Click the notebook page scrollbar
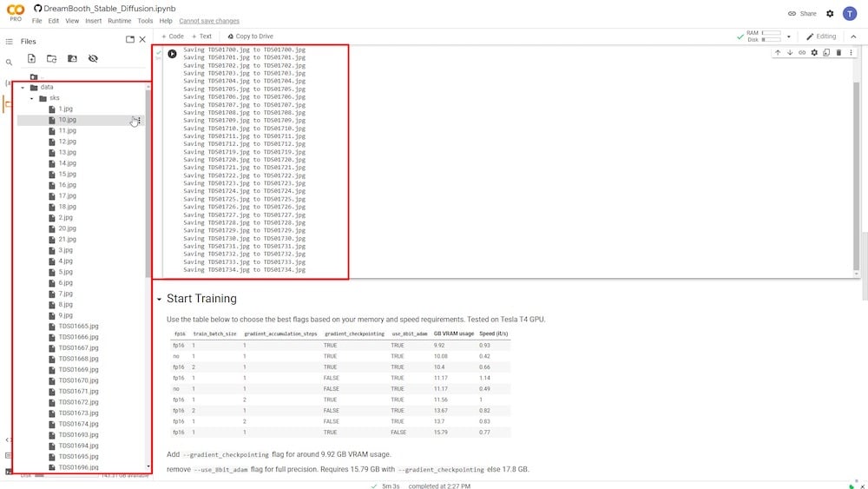The width and height of the screenshot is (868, 489). 865,266
